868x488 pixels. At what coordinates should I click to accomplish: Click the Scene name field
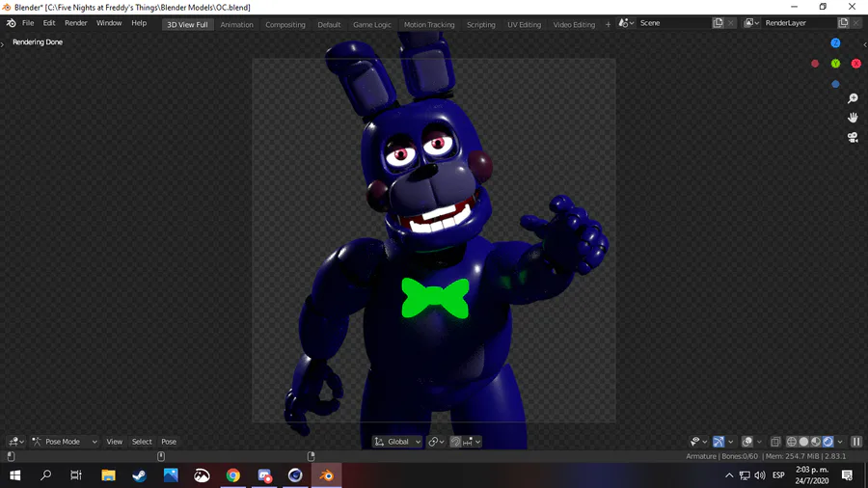pyautogui.click(x=674, y=23)
